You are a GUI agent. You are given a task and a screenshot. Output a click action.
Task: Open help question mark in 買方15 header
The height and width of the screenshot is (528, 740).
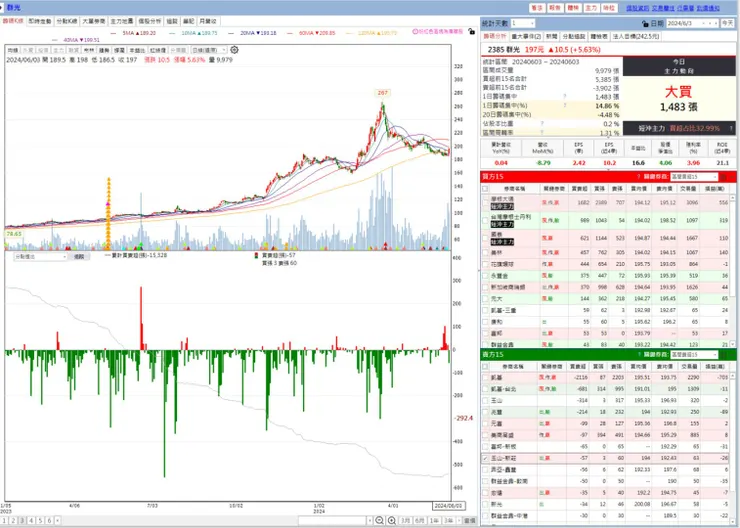coord(639,176)
